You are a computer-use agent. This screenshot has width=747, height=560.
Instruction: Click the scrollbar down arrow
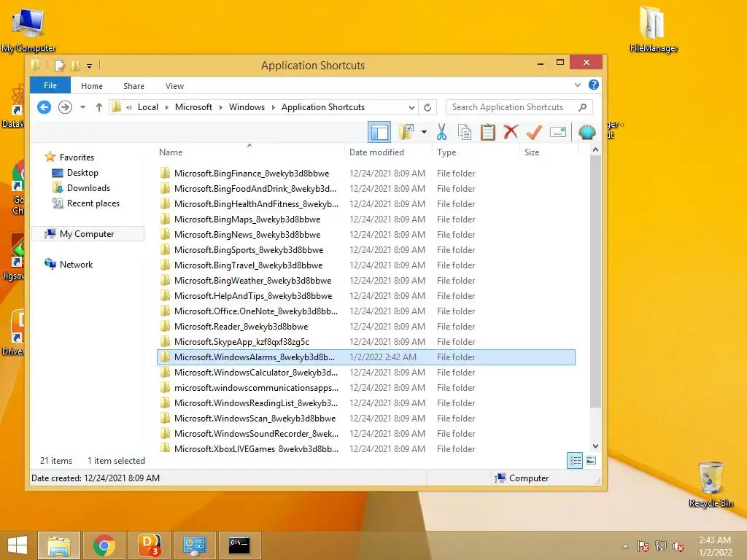(595, 446)
